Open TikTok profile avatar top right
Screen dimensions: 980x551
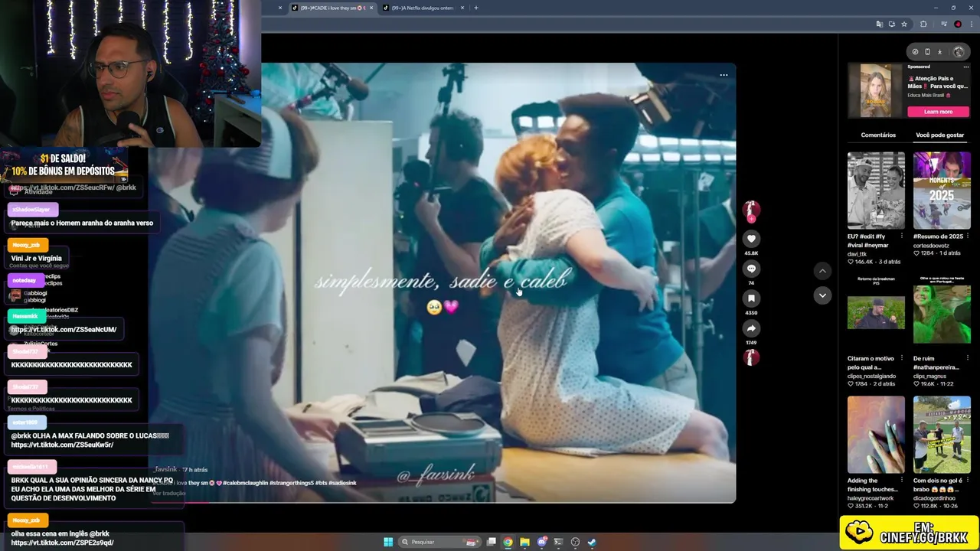click(x=959, y=52)
